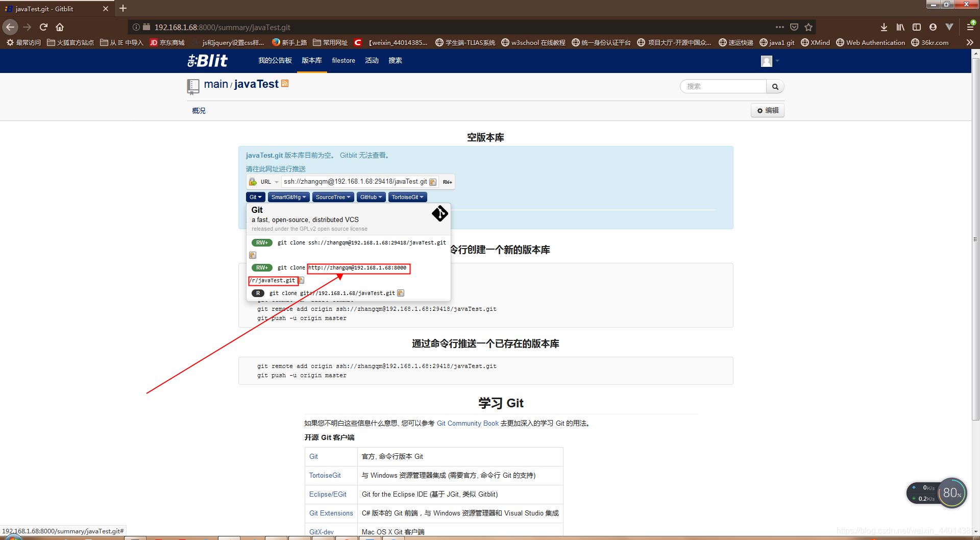Copy the git clone git:// command
The image size is (980, 540).
click(401, 293)
